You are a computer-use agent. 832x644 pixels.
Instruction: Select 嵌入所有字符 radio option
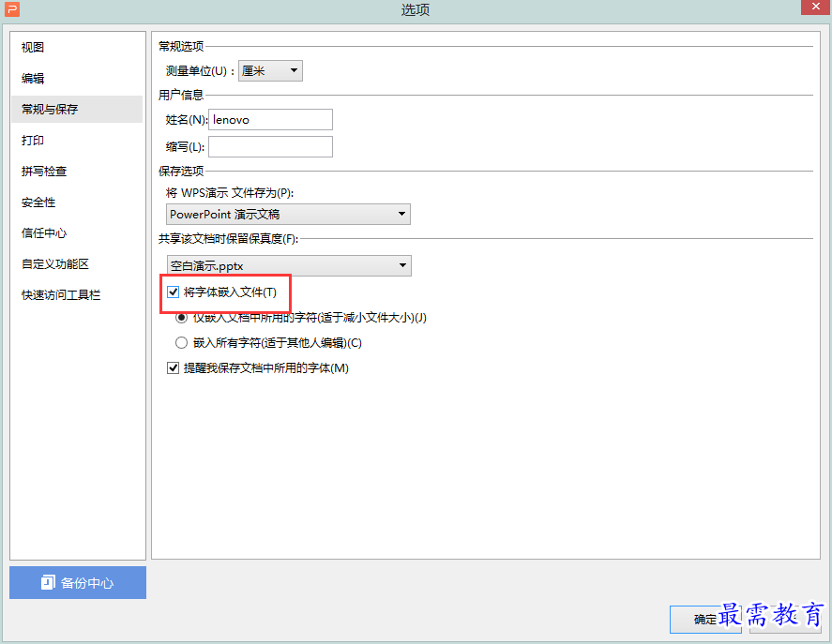(x=181, y=343)
